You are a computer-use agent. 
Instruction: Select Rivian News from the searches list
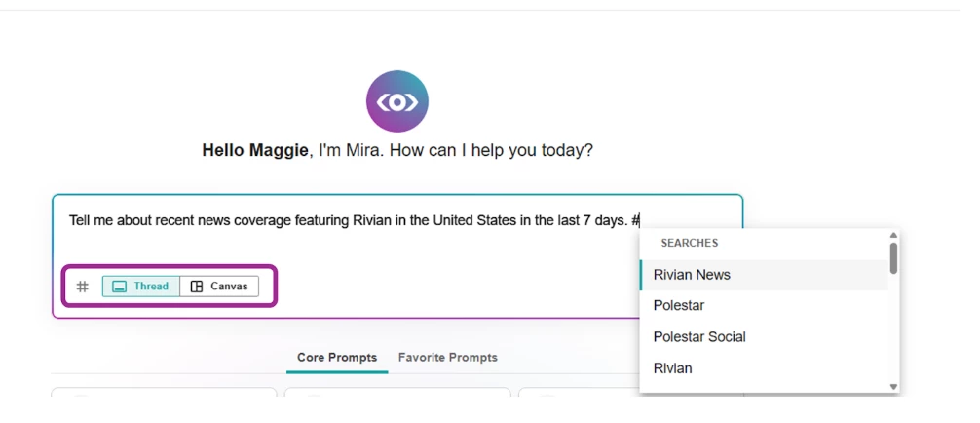pos(692,275)
